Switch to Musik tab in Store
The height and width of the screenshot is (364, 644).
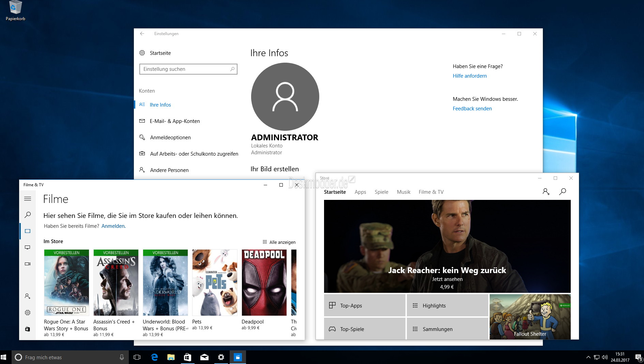(403, 192)
